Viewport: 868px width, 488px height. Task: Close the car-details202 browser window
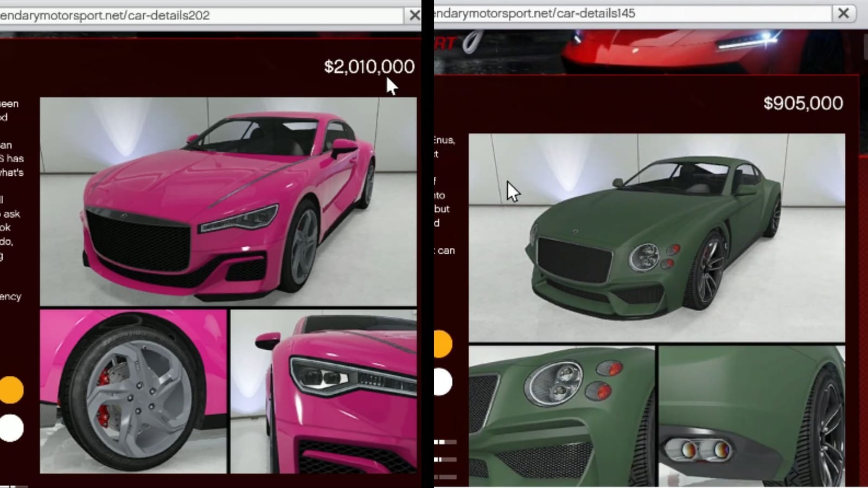[x=416, y=15]
